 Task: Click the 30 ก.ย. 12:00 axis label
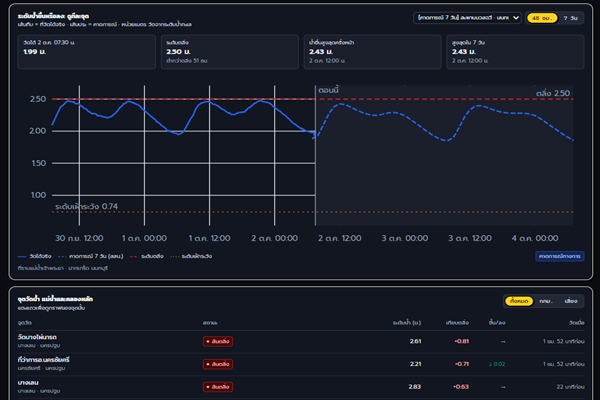click(x=79, y=238)
